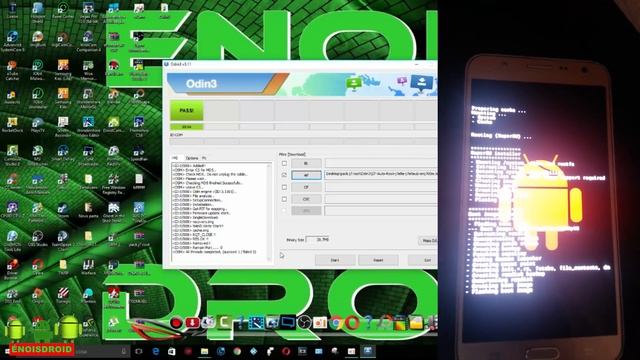This screenshot has height=360, width=640.
Task: Launch TeamSpeak 3 Client desktop icon
Action: [x=62, y=241]
